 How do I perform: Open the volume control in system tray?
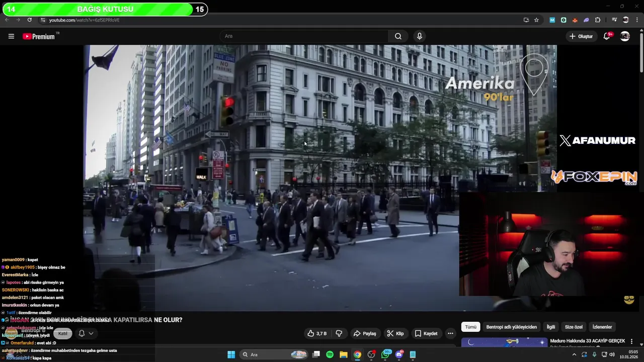[612, 354]
